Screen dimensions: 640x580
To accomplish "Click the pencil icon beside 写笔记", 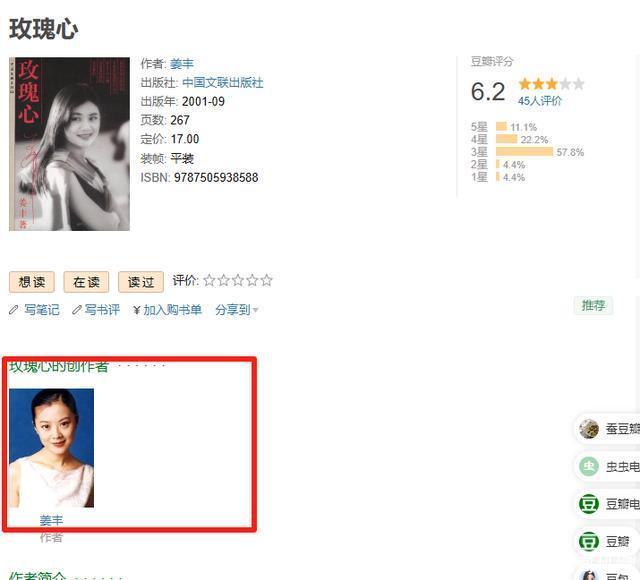I will 13,310.
